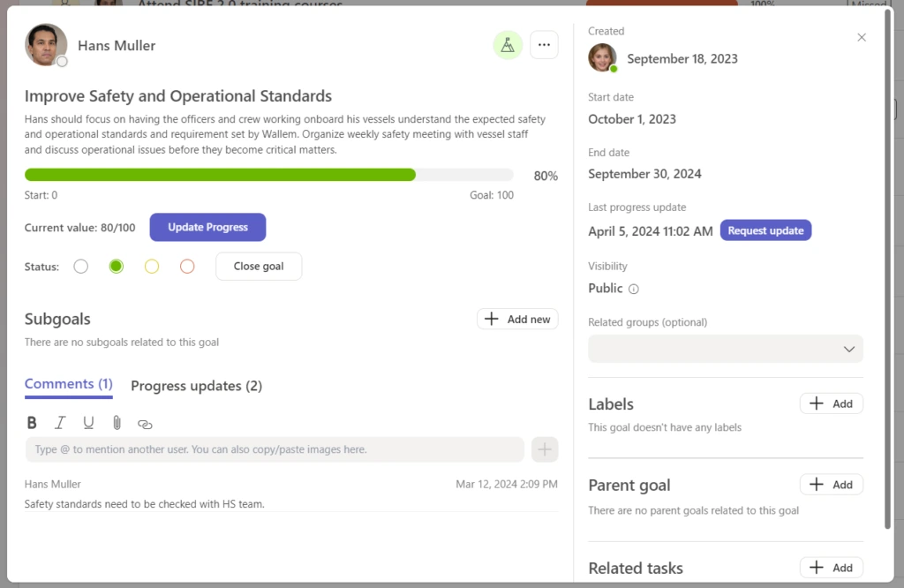The image size is (904, 588).
Task: Switch to the Progress updates (2) tab
Action: (x=197, y=386)
